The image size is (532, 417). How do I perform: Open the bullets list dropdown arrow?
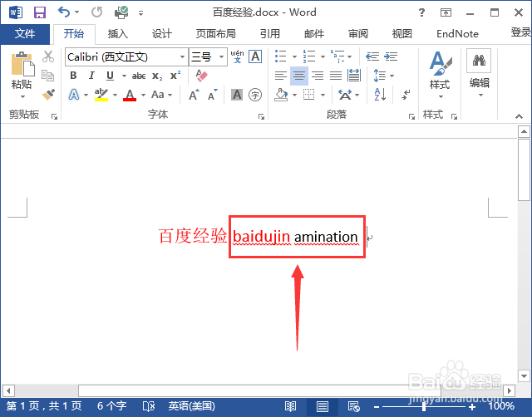(x=294, y=56)
